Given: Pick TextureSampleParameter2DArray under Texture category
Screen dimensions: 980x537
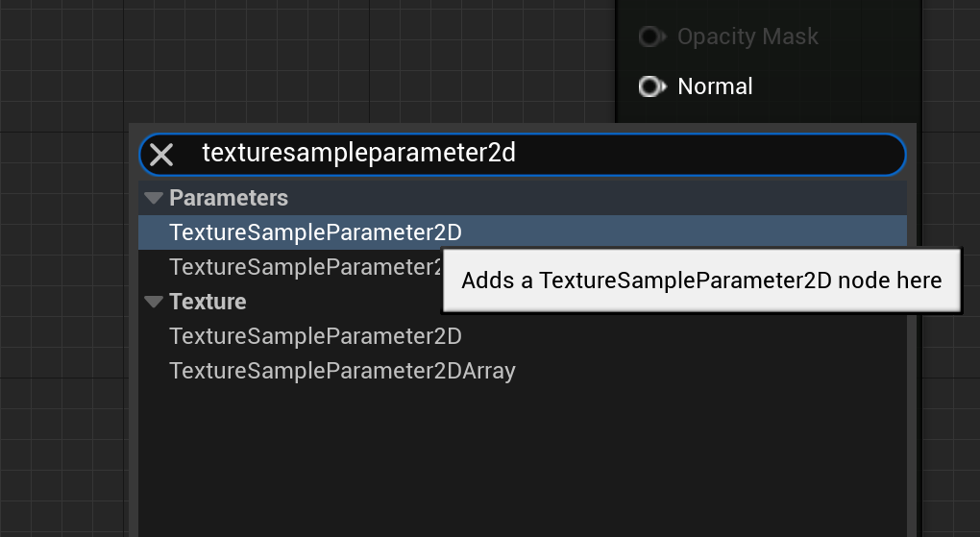Looking at the screenshot, I should pos(342,371).
